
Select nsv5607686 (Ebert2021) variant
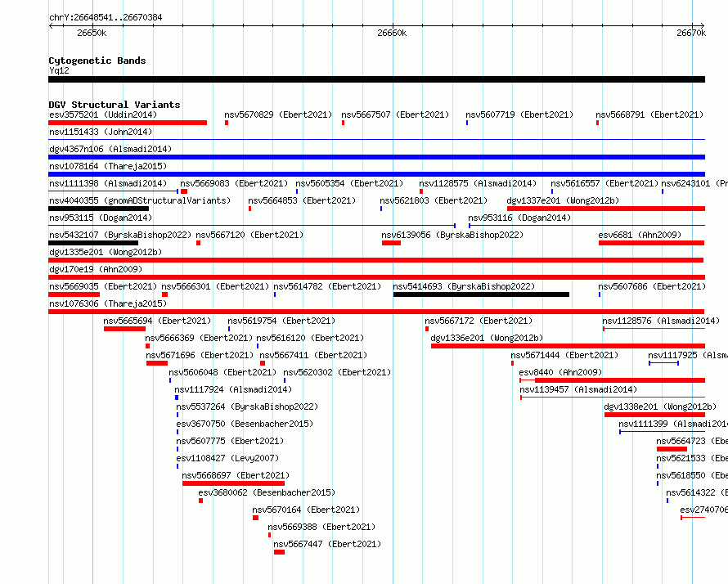pyautogui.click(x=652, y=286)
